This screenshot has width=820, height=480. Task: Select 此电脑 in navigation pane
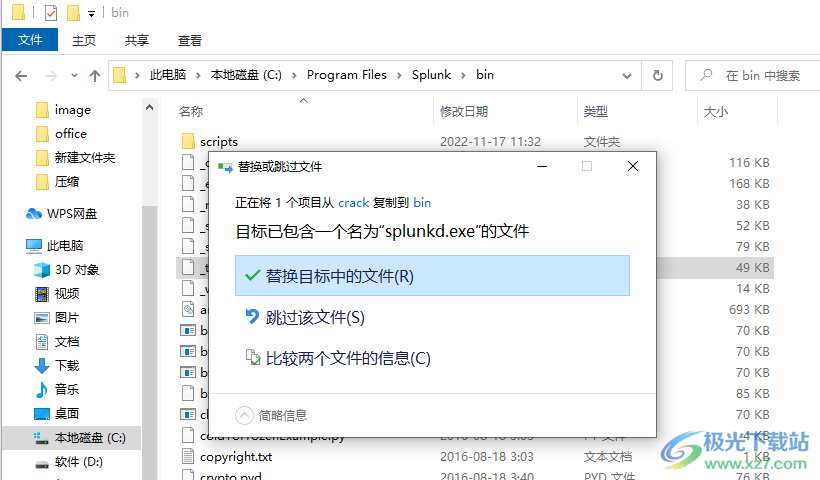[x=54, y=245]
